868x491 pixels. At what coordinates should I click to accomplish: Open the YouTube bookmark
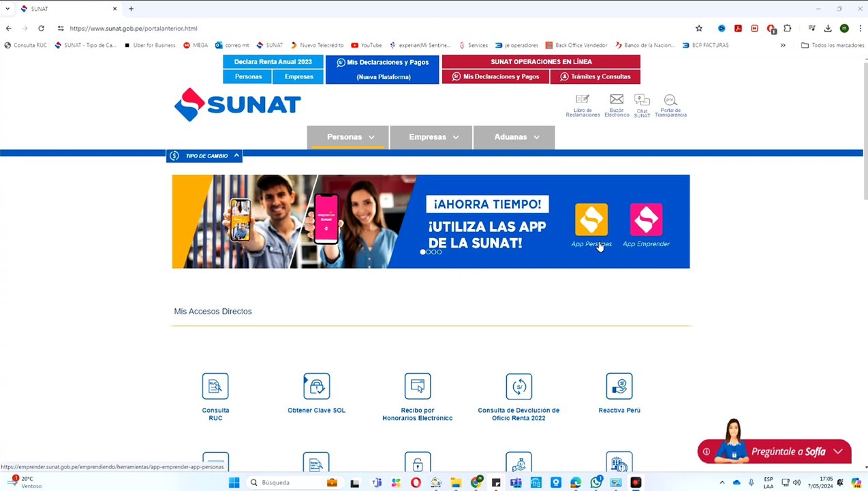pyautogui.click(x=366, y=45)
